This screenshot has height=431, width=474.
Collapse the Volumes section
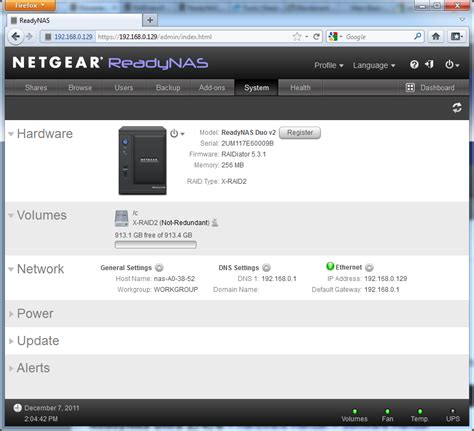pyautogui.click(x=11, y=215)
